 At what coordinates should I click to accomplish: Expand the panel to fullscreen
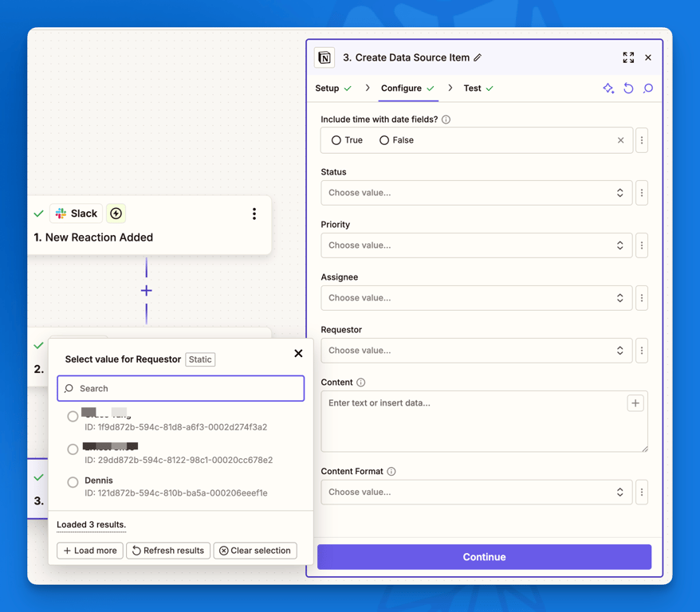628,57
